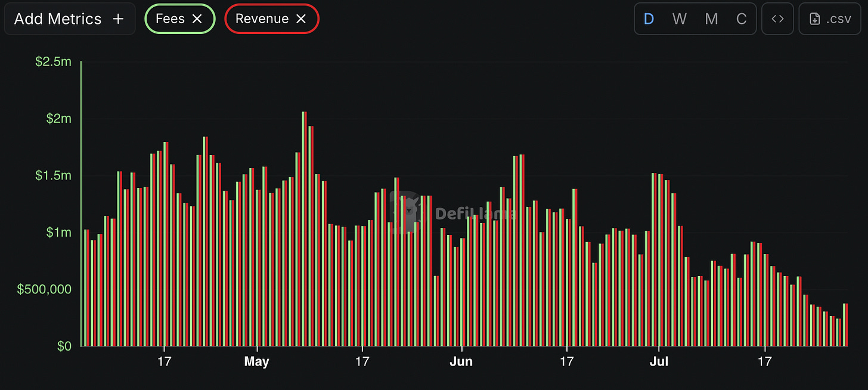
Task: Click the download icon beside .csv
Action: 814,19
